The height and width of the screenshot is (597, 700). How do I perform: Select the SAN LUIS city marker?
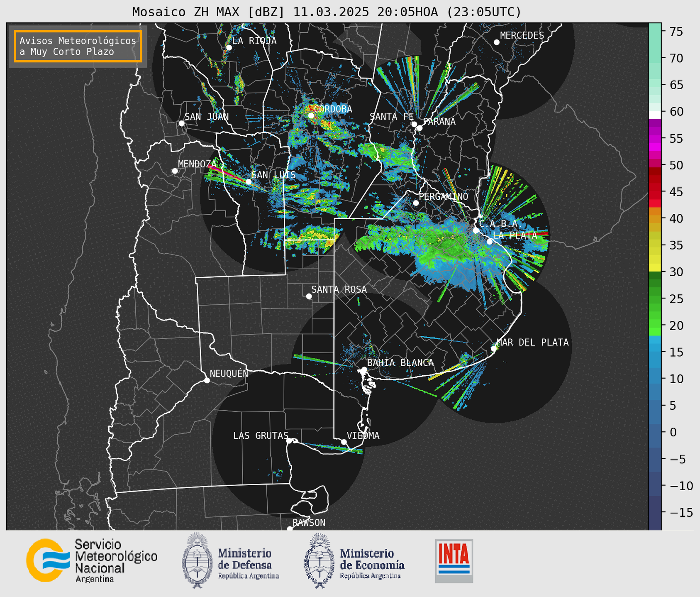tap(249, 182)
